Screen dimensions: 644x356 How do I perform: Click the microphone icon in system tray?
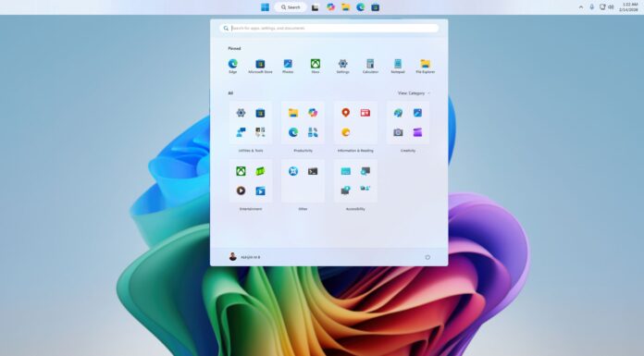[x=592, y=7]
